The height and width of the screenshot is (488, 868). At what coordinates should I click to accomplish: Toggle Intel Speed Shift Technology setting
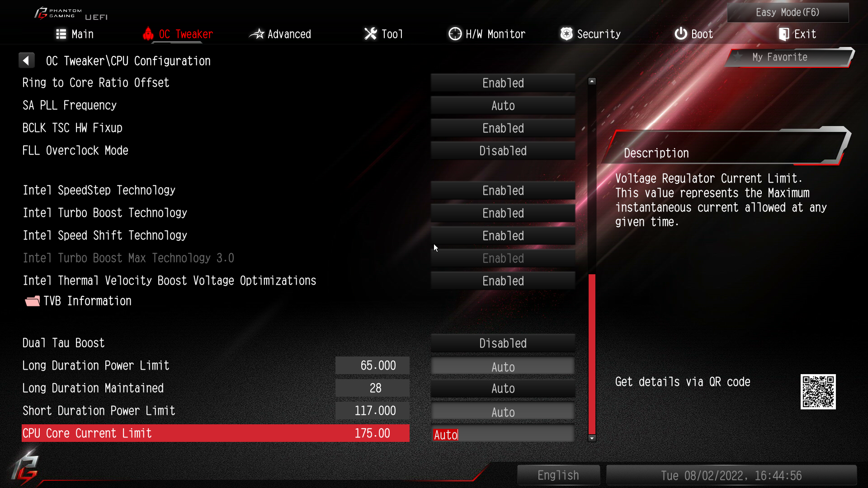coord(503,235)
